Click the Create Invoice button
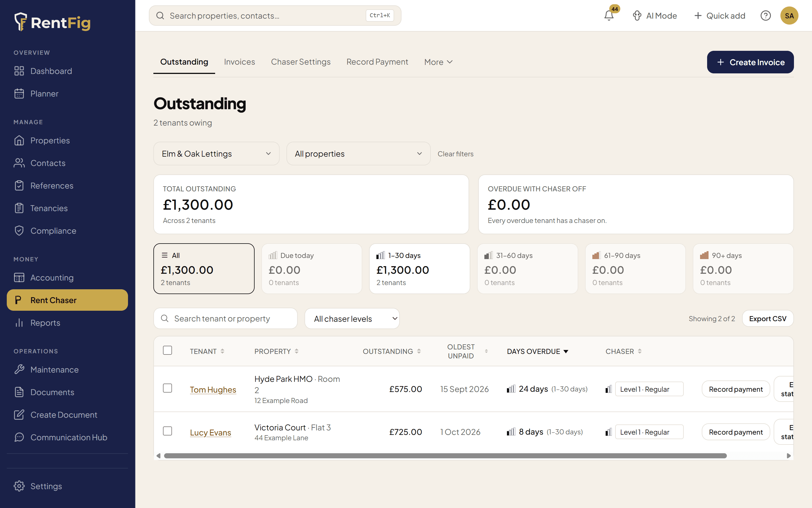812x508 pixels. point(750,62)
